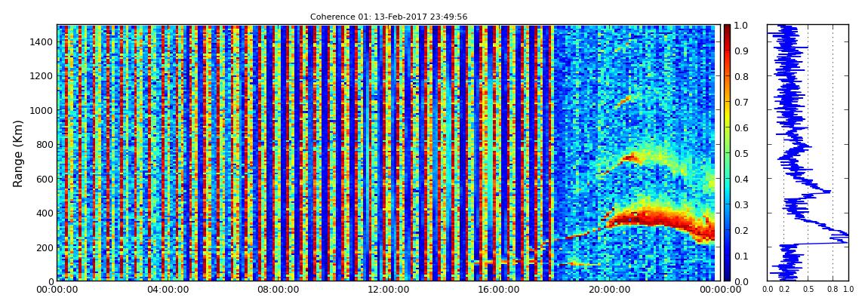Click the 1000 range tick label
This screenshot has height=307, width=868.
click(42, 110)
